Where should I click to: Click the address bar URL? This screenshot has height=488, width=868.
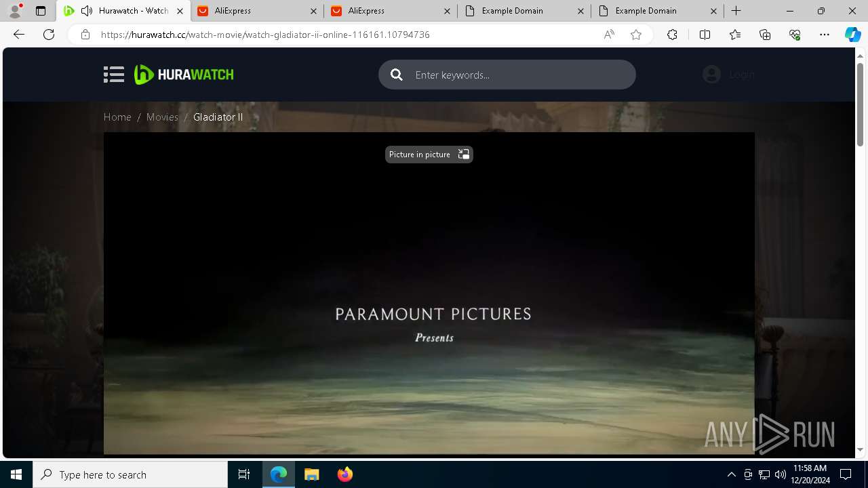(265, 35)
